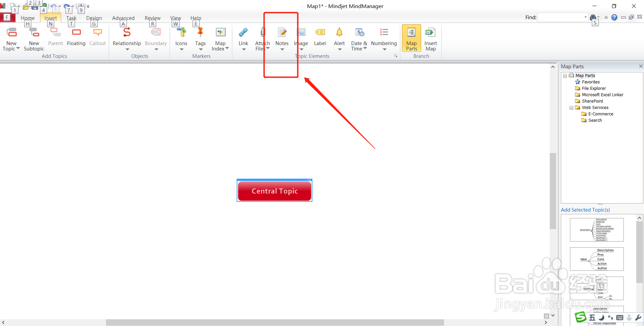Image resolution: width=644 pixels, height=326 pixels.
Task: Open the Sogou IME wrench settings
Action: pos(638,317)
